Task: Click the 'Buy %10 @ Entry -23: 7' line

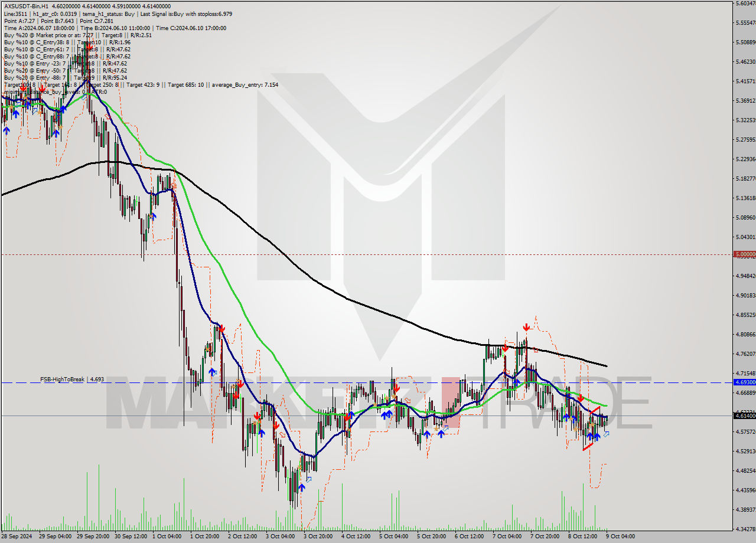Action: tap(35, 63)
